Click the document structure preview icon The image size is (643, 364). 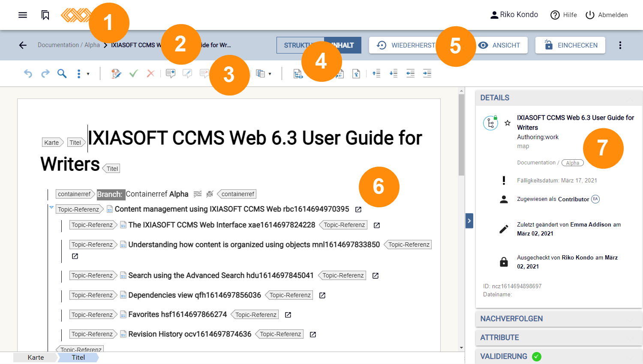(x=298, y=74)
